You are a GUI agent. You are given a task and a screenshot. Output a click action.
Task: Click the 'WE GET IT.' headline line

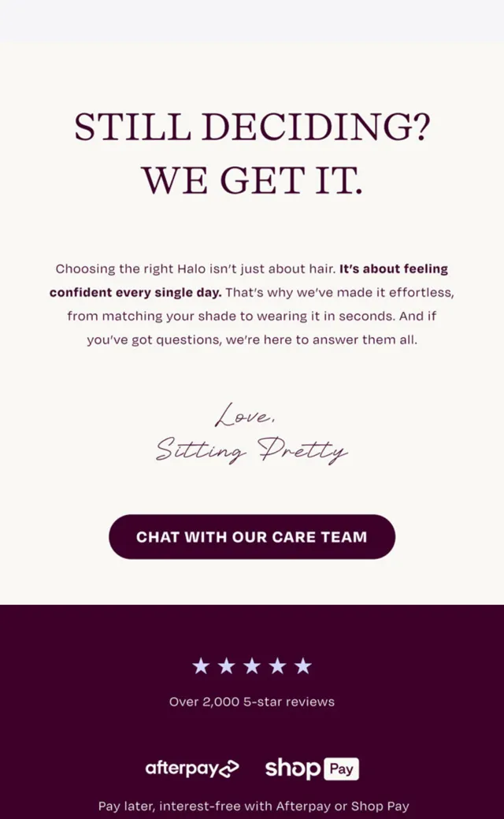pyautogui.click(x=252, y=180)
